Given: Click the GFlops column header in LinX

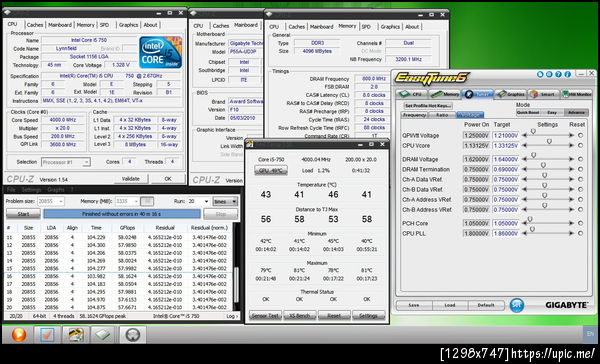Looking at the screenshot, I should pos(127,228).
